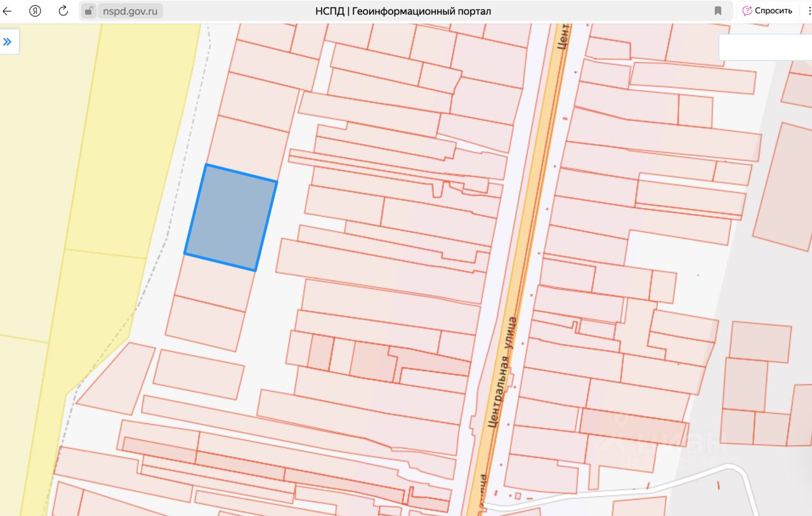Focus the nspd.gov.ru address field
Viewport: 812px width, 516px height.
tap(130, 11)
